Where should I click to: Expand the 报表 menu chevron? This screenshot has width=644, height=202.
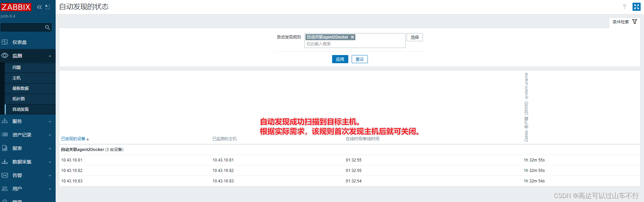50,149
